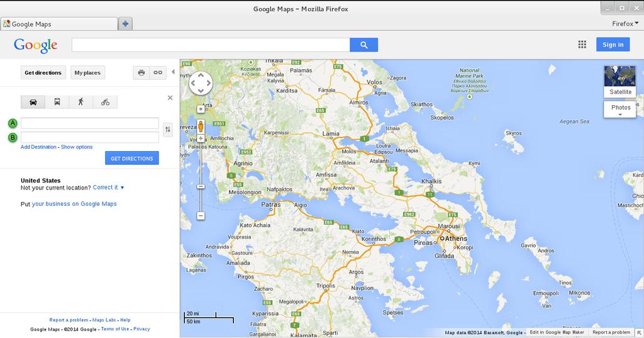Click the blue GET DIRECTIONS button
The image size is (644, 338).
(132, 159)
